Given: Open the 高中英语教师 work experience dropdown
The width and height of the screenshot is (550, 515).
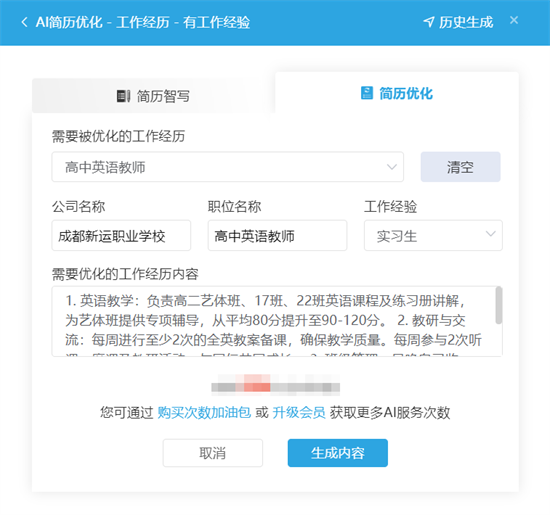Looking at the screenshot, I should 228,167.
